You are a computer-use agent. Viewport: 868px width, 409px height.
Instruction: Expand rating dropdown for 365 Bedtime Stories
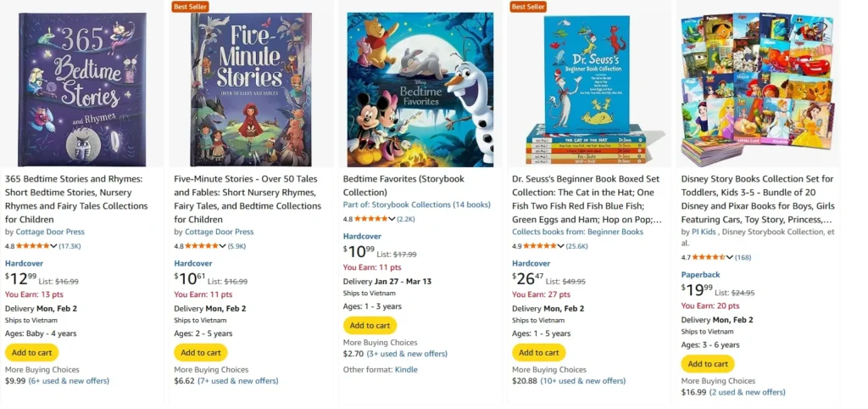(x=54, y=246)
